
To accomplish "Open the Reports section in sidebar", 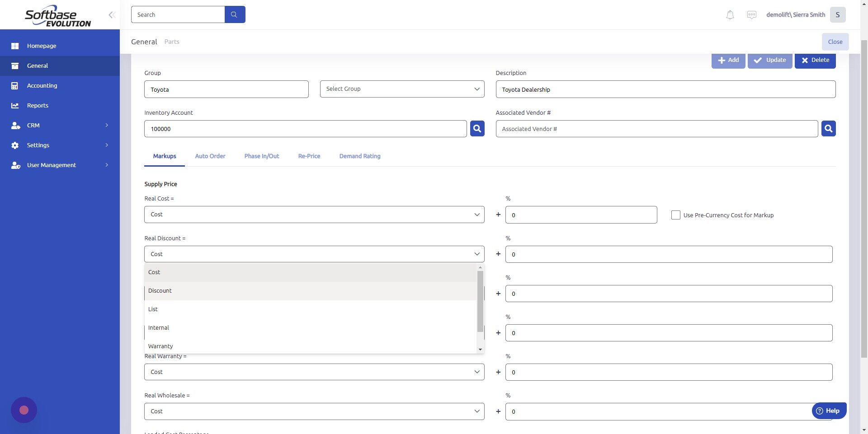I will coord(38,105).
